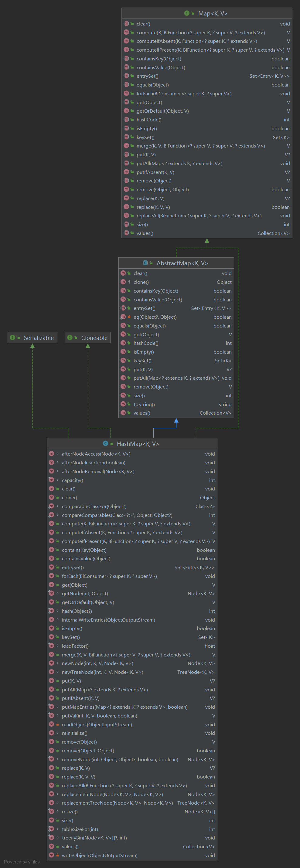Select the AbstractMap<K, V> class title

pos(182,263)
